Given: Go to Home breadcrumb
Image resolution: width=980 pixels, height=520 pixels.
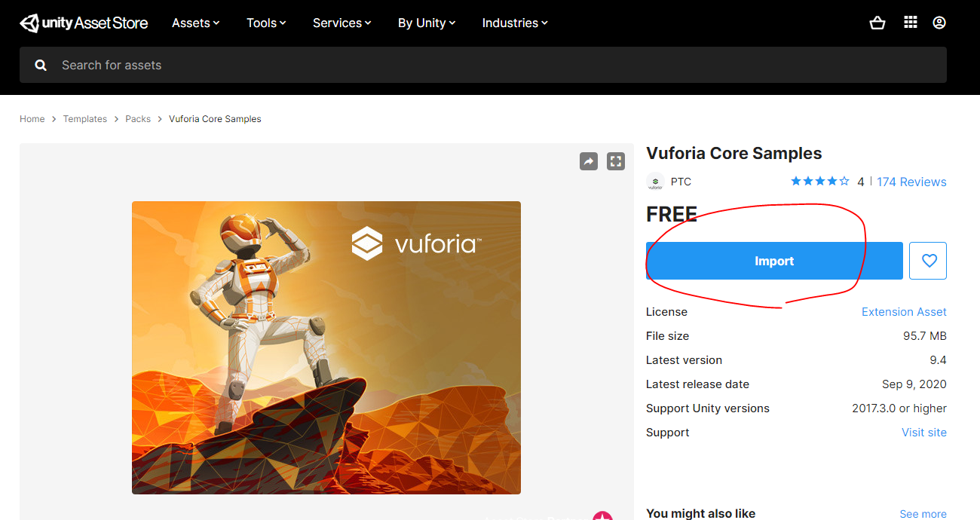Looking at the screenshot, I should pyautogui.click(x=32, y=119).
